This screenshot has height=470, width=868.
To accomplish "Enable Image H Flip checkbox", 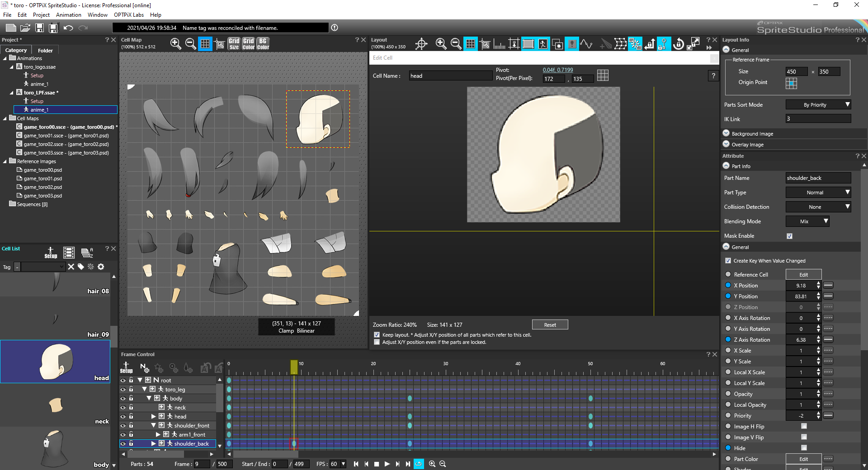I will [x=804, y=426].
